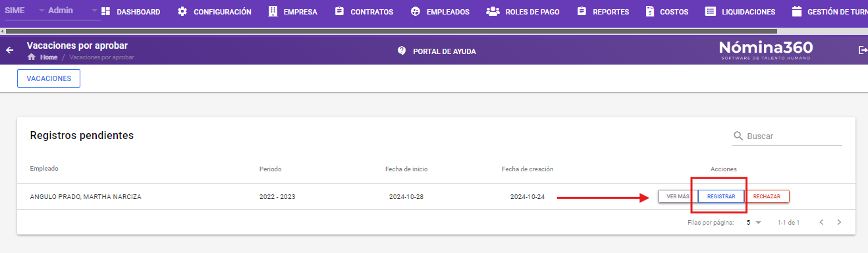Click Ver Más for Angulo Prado
The height and width of the screenshot is (253, 868).
click(x=678, y=196)
